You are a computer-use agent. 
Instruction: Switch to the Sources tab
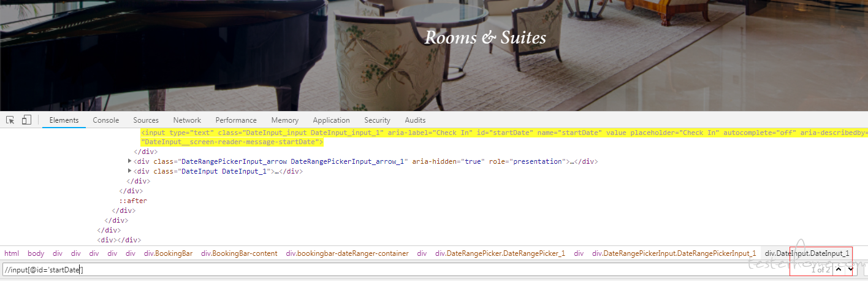point(146,120)
